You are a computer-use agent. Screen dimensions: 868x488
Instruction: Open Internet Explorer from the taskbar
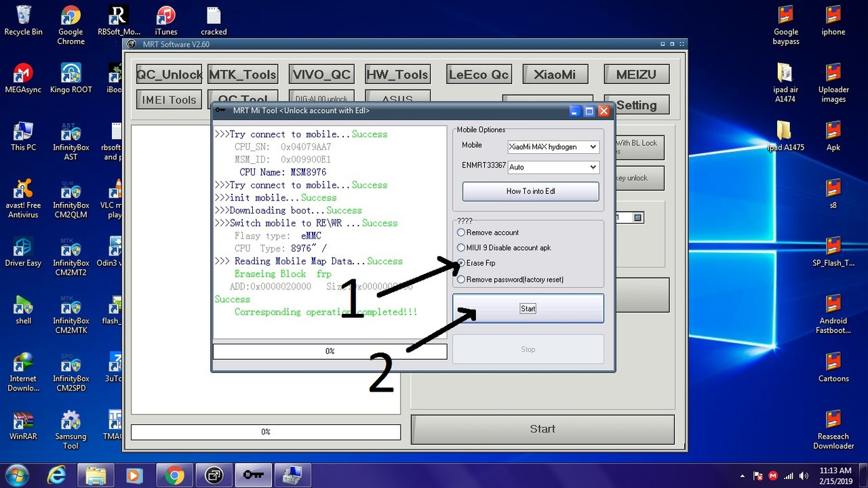click(57, 475)
